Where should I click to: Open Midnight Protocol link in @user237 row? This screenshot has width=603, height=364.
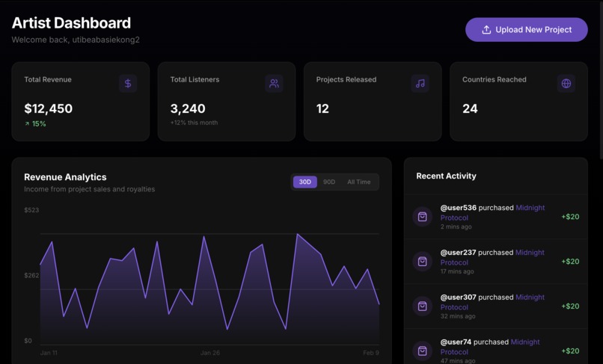click(x=492, y=258)
